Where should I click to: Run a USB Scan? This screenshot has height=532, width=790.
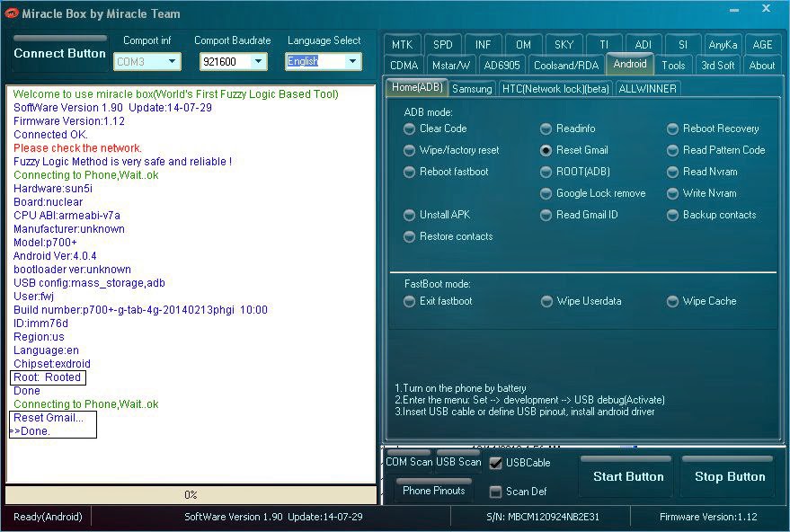pos(458,462)
